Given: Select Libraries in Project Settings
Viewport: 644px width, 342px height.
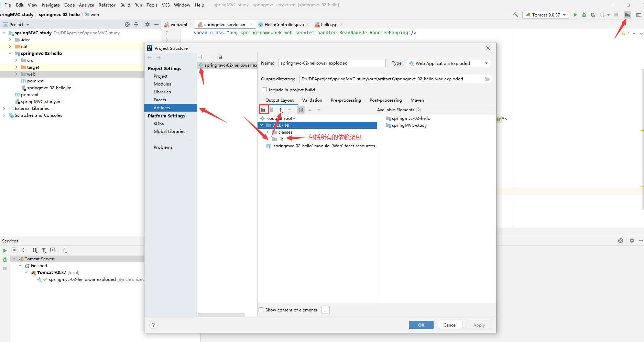Looking at the screenshot, I should 162,92.
